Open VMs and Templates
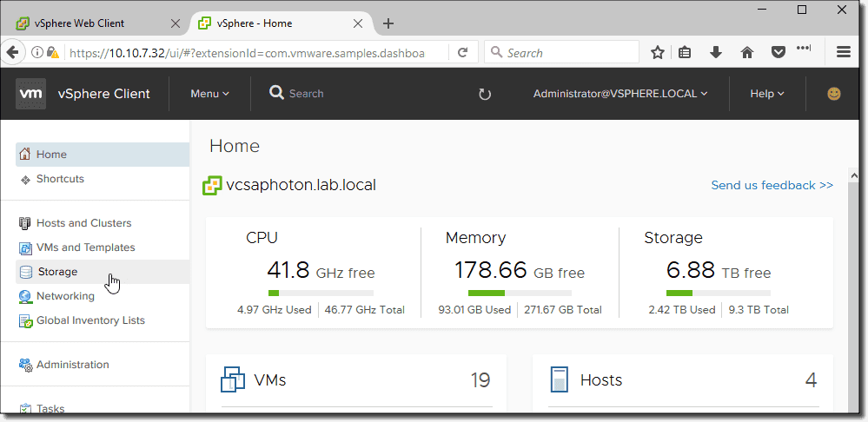 coord(103,247)
